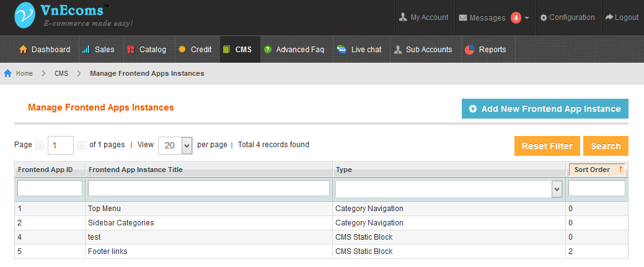Open the Top Menu row
The image size is (644, 267).
click(321, 209)
